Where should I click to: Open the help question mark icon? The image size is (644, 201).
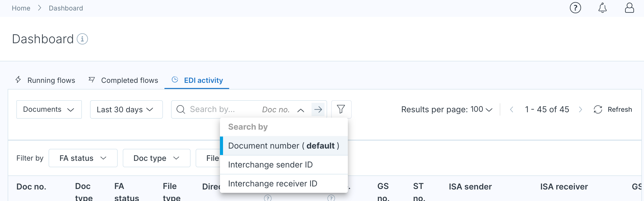(x=575, y=8)
